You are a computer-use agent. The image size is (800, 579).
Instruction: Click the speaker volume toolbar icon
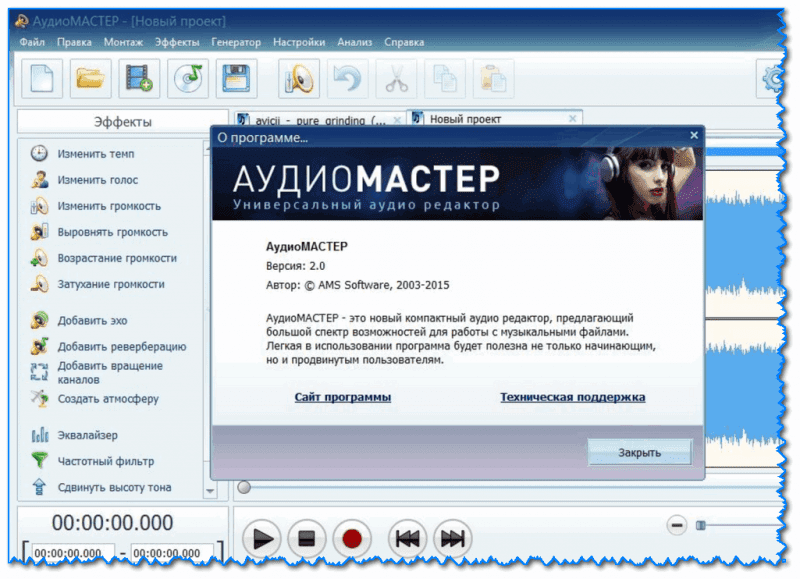click(299, 79)
